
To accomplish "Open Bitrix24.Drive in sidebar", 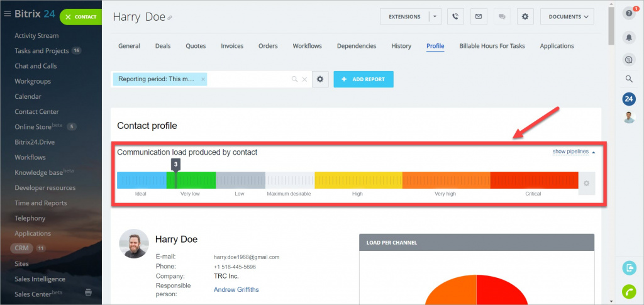I will [35, 142].
